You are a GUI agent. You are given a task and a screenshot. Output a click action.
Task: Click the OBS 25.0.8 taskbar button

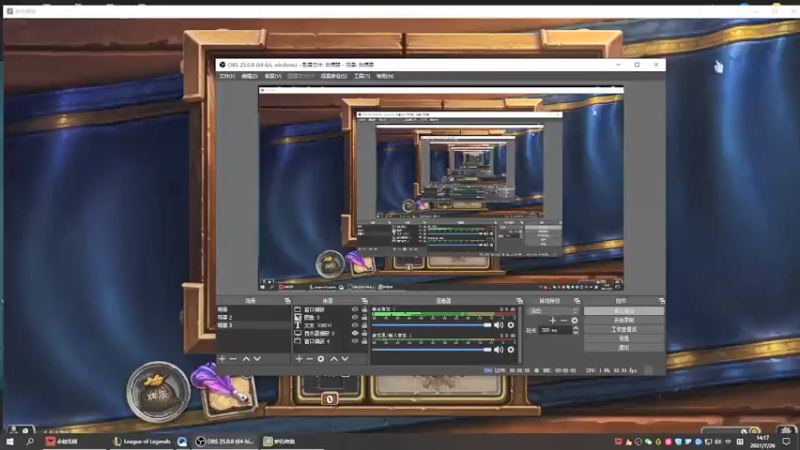click(224, 441)
